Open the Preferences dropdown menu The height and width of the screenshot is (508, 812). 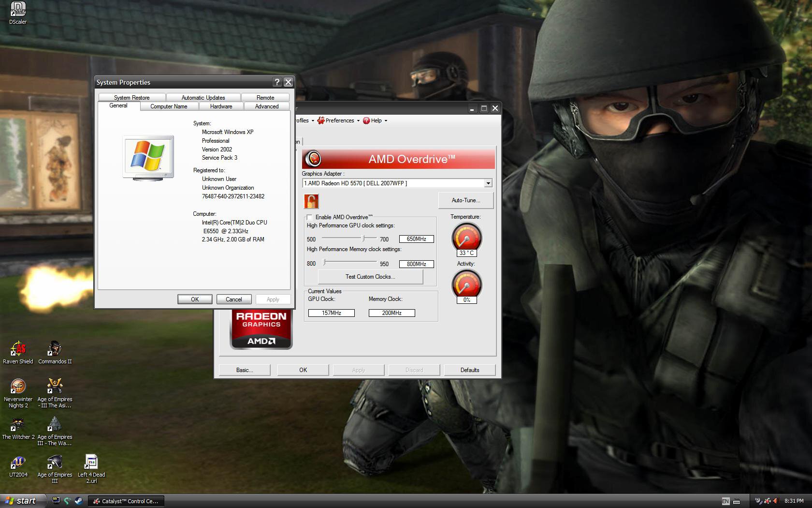coord(338,120)
